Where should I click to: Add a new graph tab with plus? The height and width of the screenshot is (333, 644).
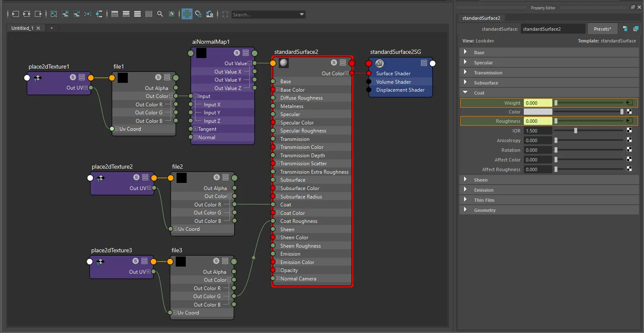click(x=52, y=28)
